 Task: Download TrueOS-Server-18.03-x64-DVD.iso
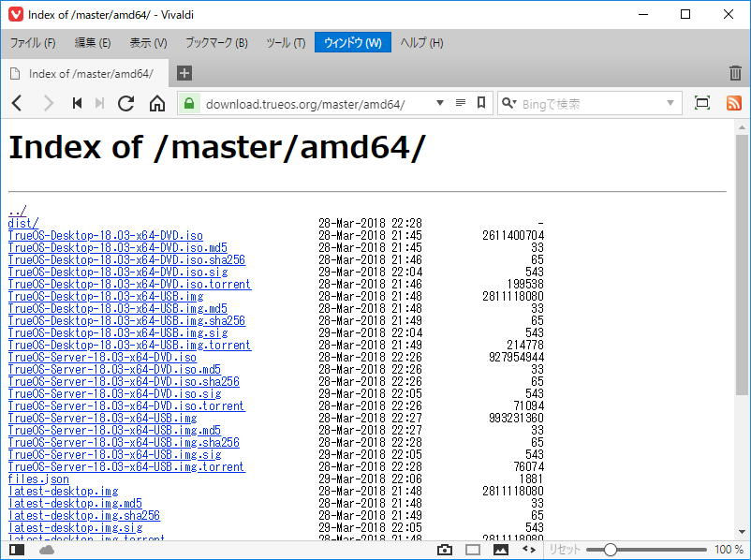[102, 357]
